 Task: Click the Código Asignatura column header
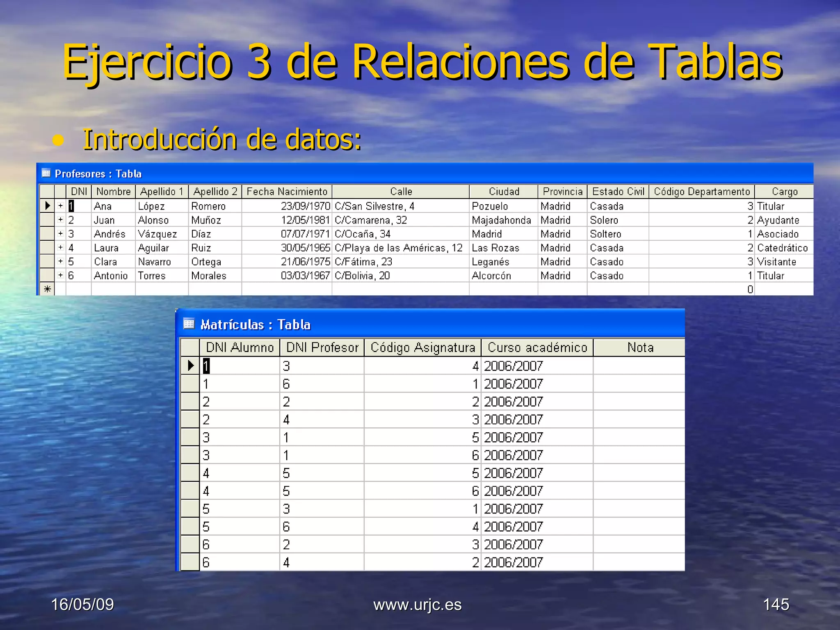(422, 347)
